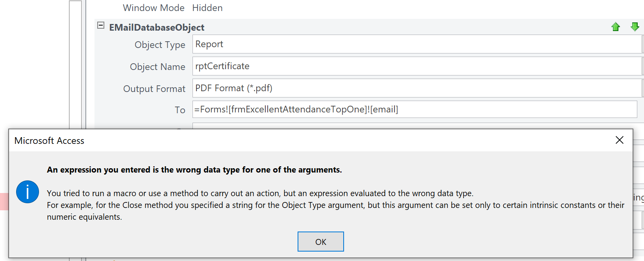Select the EMailDatabaseObject action title

point(157,28)
